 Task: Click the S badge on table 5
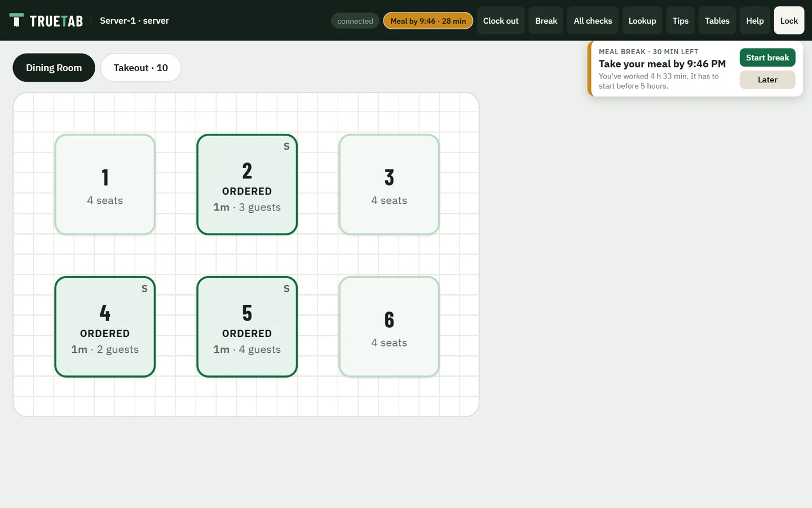point(286,289)
